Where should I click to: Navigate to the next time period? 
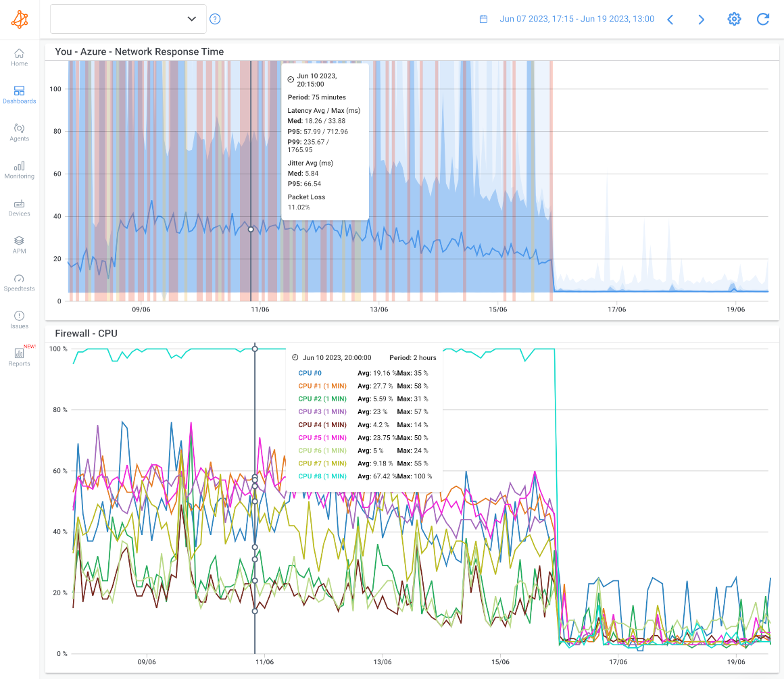click(x=701, y=19)
